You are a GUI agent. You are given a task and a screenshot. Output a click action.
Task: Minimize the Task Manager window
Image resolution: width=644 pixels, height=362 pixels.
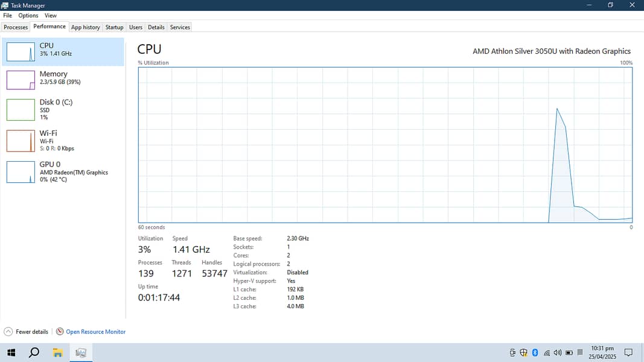tap(589, 5)
